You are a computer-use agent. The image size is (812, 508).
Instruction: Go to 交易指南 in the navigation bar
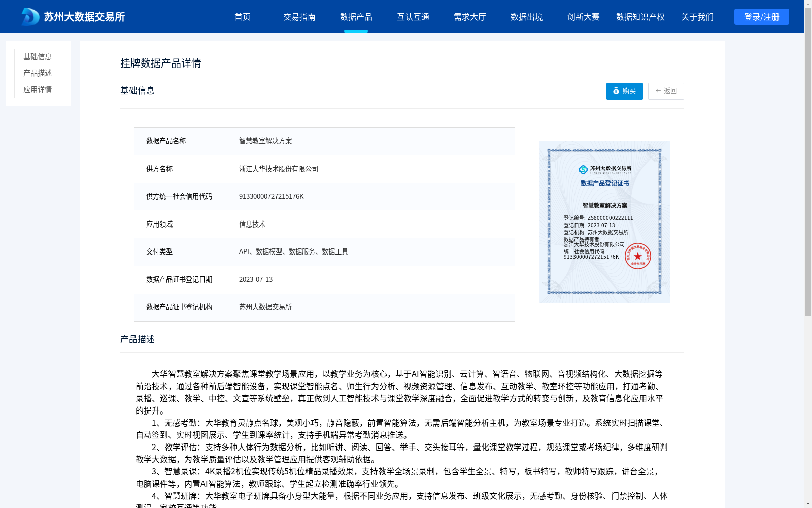[299, 17]
